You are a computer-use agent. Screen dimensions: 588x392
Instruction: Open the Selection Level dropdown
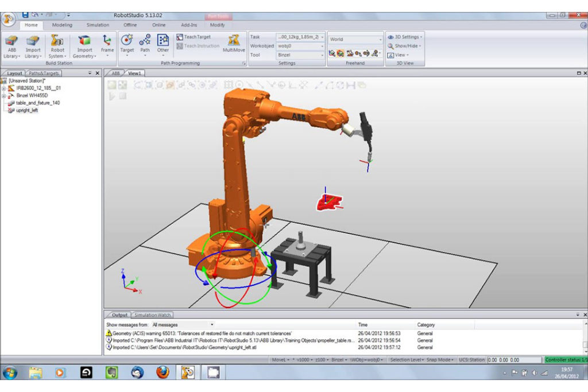point(407,360)
